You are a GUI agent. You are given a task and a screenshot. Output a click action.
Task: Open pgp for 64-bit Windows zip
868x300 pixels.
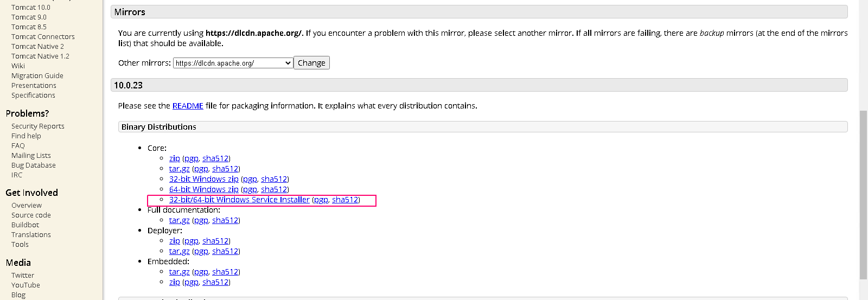pyautogui.click(x=250, y=189)
